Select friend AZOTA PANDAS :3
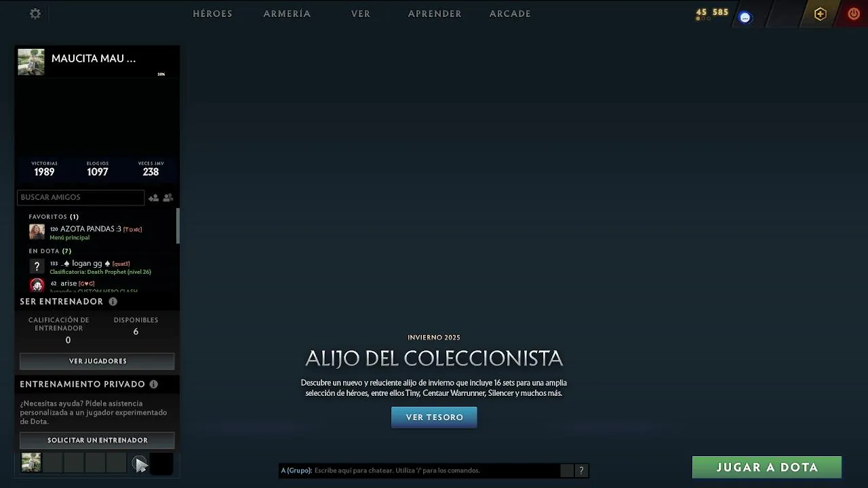 tap(102, 232)
